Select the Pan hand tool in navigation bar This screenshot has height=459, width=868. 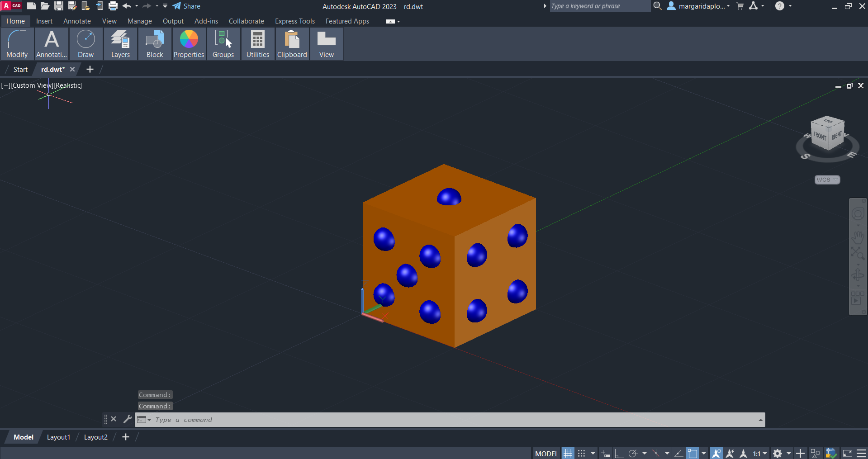point(858,237)
